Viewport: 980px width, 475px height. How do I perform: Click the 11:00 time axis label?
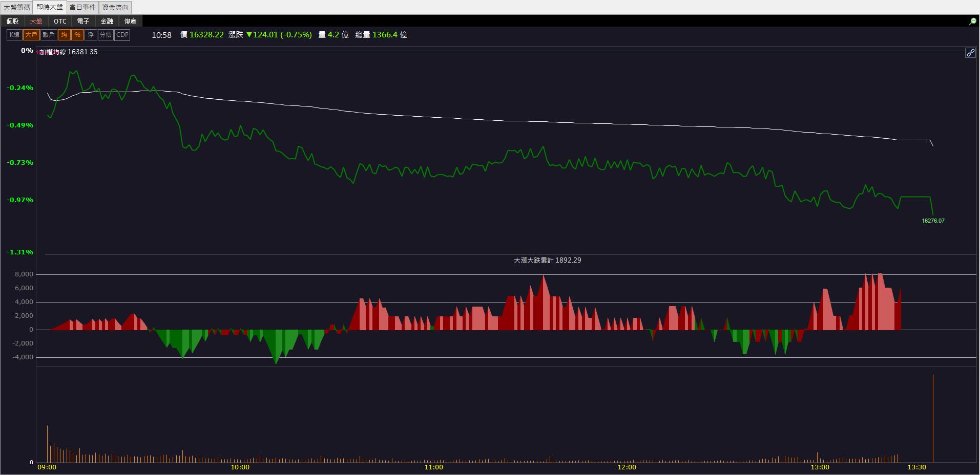click(x=433, y=467)
